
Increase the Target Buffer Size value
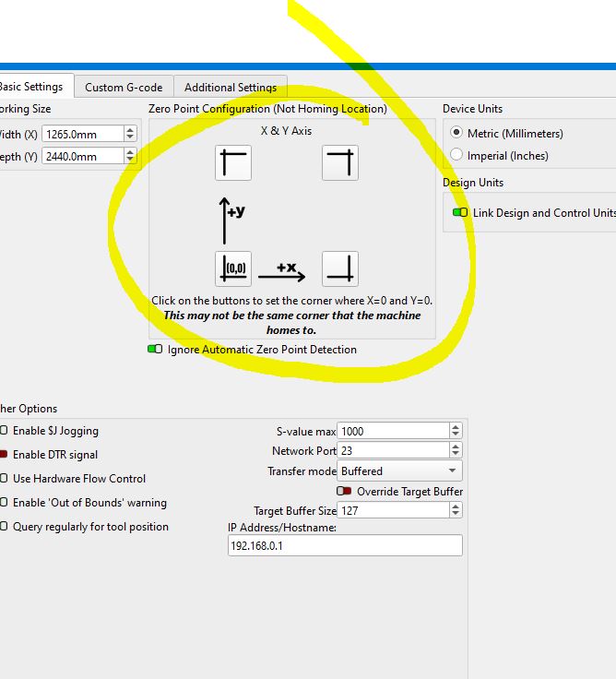point(455,506)
